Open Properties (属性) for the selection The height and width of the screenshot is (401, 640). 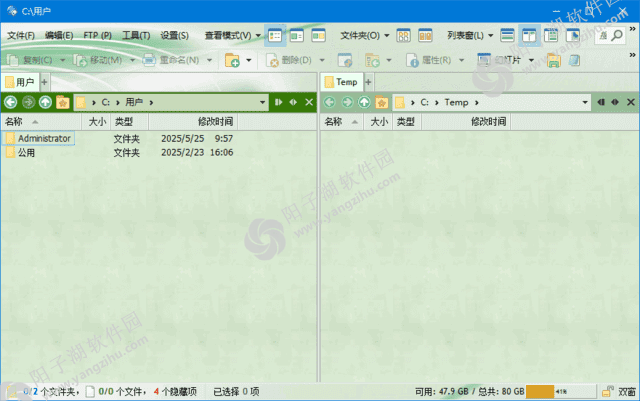429,60
